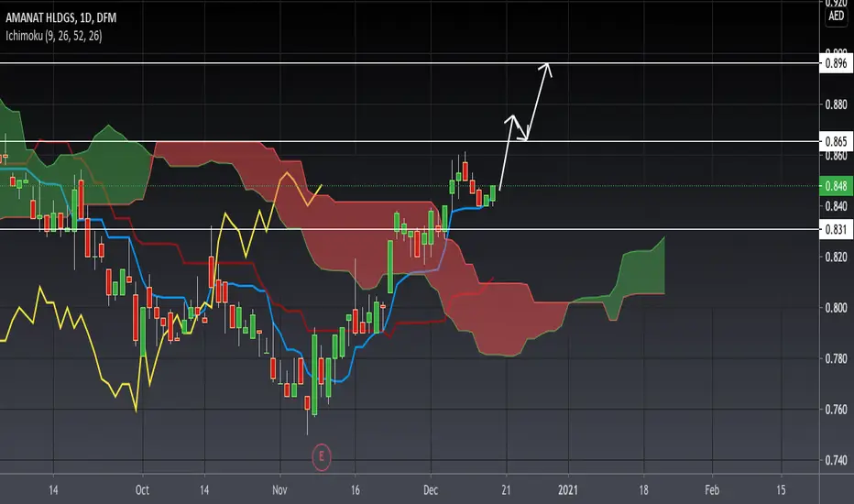Screen dimensions: 854x504
Task: Click the 0.820 price scale value
Action: (x=836, y=257)
